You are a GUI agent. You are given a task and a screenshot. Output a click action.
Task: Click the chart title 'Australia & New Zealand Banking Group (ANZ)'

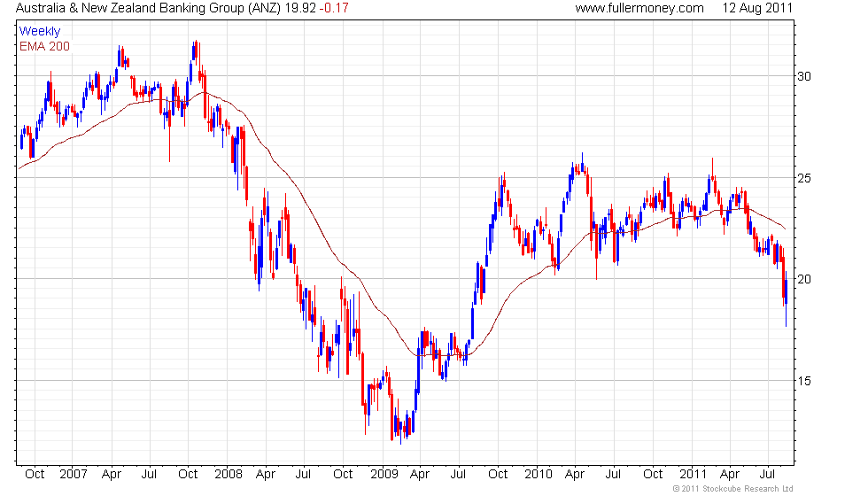tap(149, 8)
